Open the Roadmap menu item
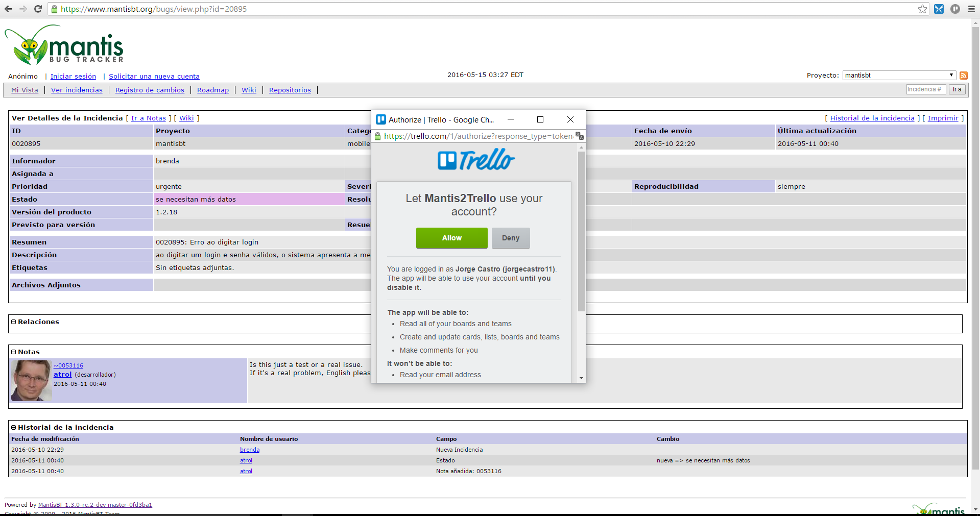The width and height of the screenshot is (980, 516). [213, 90]
